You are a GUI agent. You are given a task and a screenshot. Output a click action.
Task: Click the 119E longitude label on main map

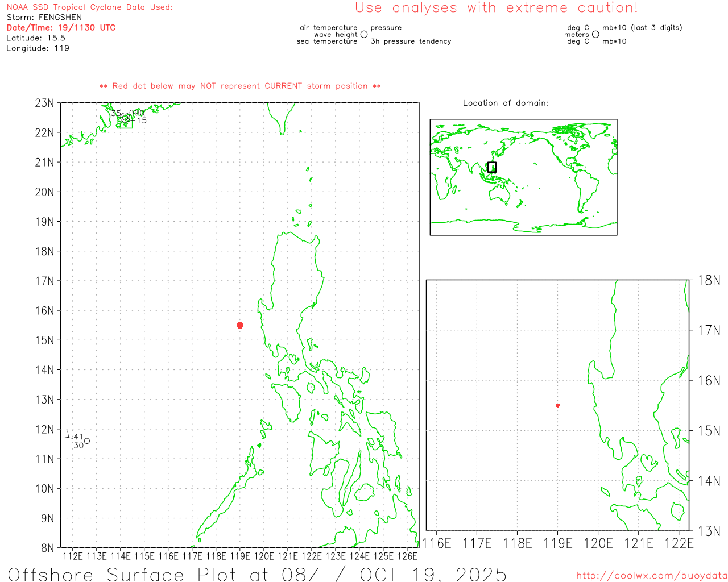click(x=239, y=556)
